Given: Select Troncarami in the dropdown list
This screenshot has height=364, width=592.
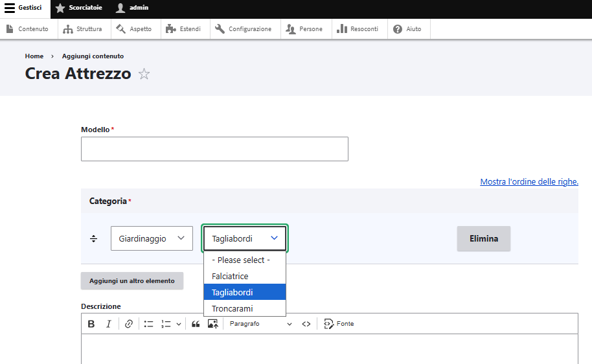Looking at the screenshot, I should (232, 308).
